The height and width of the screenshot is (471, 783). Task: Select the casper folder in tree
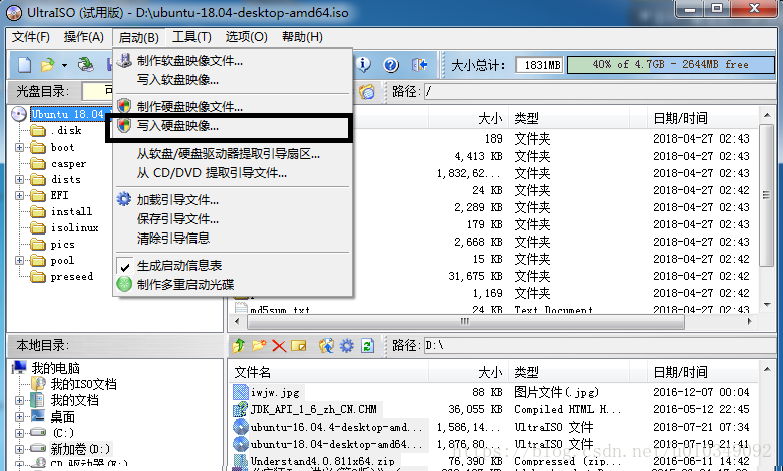(x=68, y=164)
